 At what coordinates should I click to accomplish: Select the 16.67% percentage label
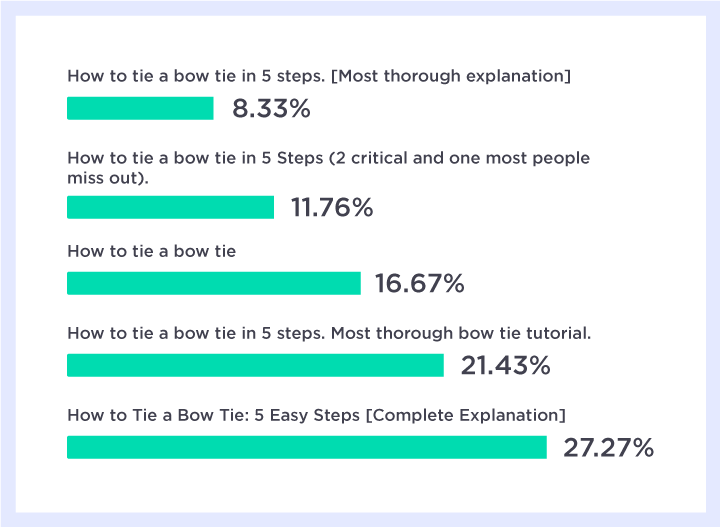420,283
